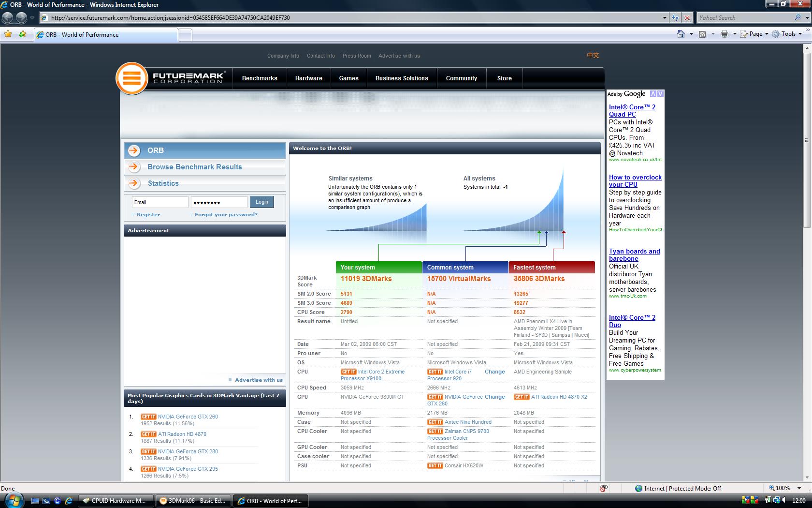Screen dimensions: 812x508
Task: Click the Email input field
Action: (x=160, y=202)
